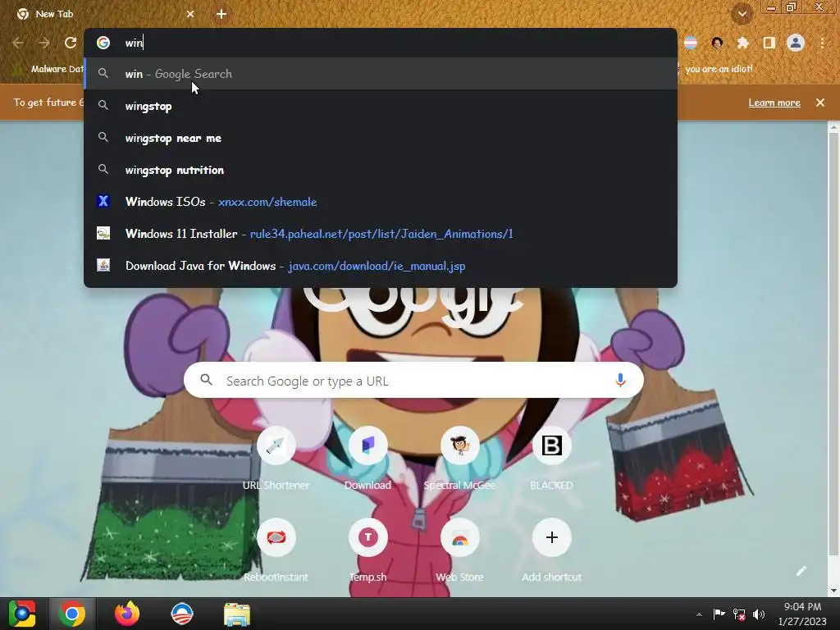
Task: Select the New Tab tab
Action: 105,14
